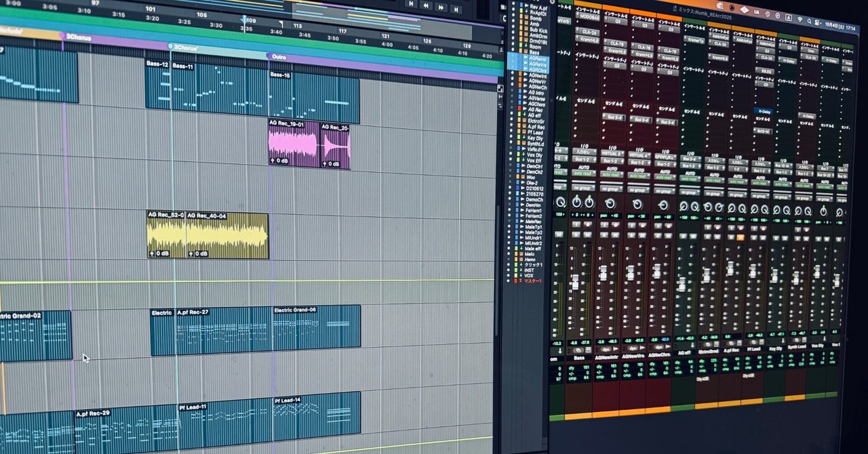
Task: Record-enable the AGNewIntr mixer channel
Action: [615, 225]
